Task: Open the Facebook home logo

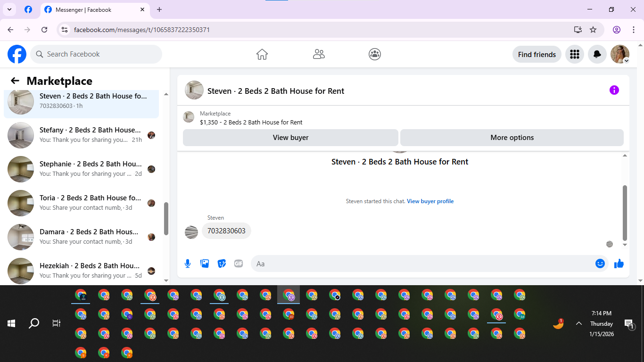Action: pyautogui.click(x=17, y=54)
